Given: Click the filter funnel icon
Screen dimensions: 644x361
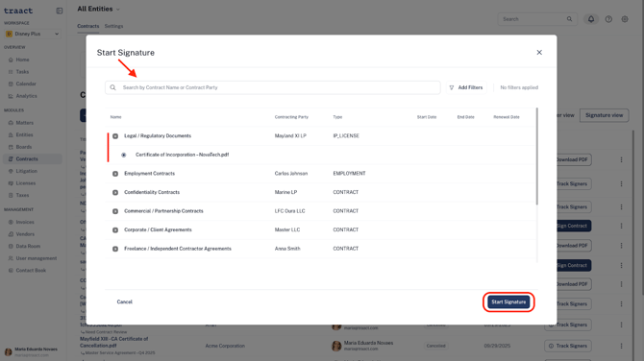Looking at the screenshot, I should [452, 87].
